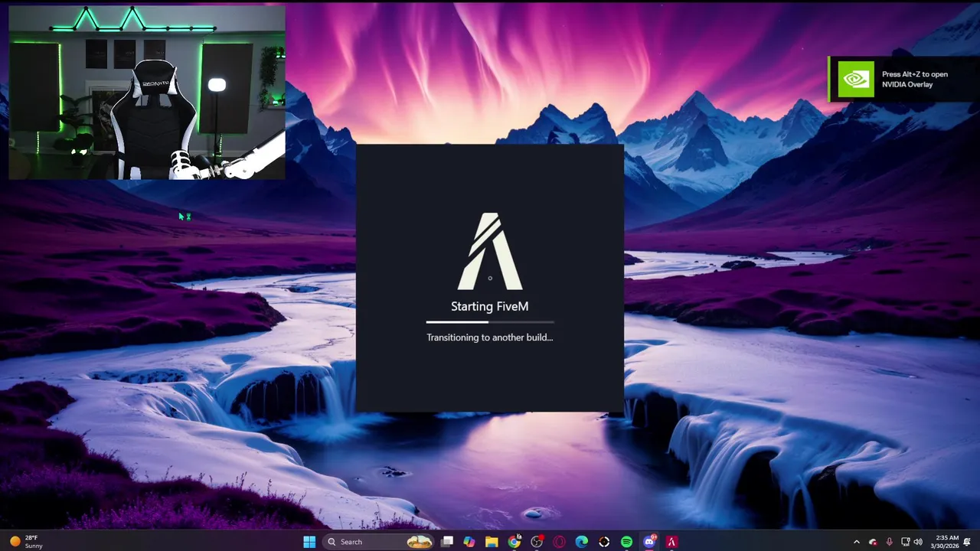
Task: Open Opera GX browser from taskbar
Action: point(560,542)
